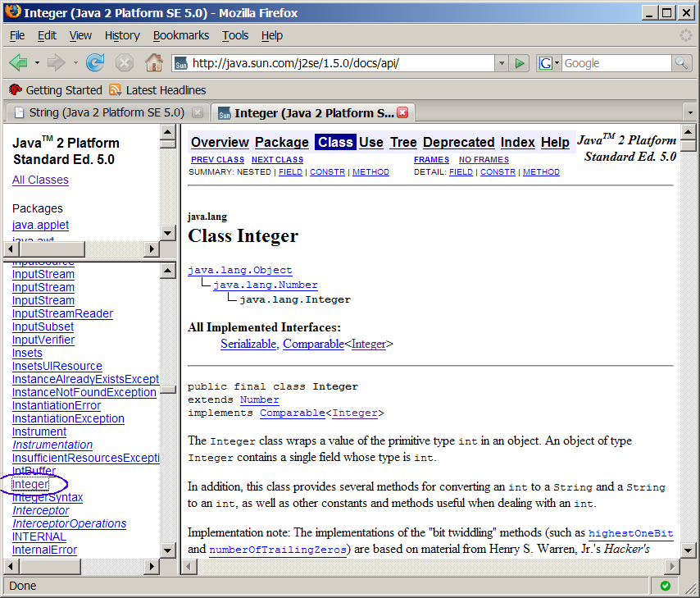Click the NO FRAMES link
The width and height of the screenshot is (700, 598).
click(x=484, y=160)
